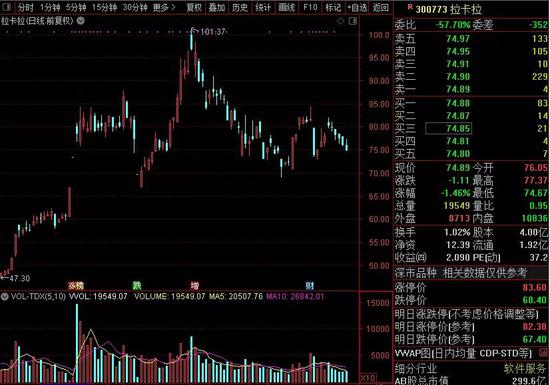This screenshot has width=550, height=385.
Task: Click the small square window icon above chart
Action: click(353, 21)
